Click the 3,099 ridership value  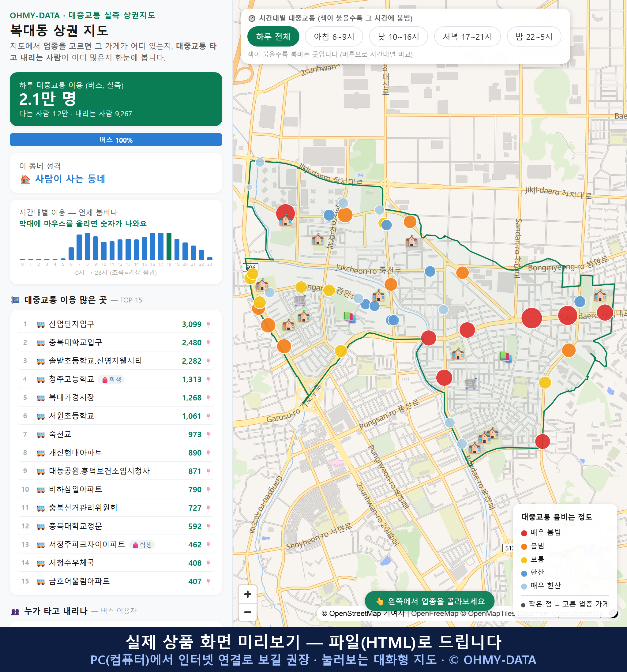[x=192, y=324]
